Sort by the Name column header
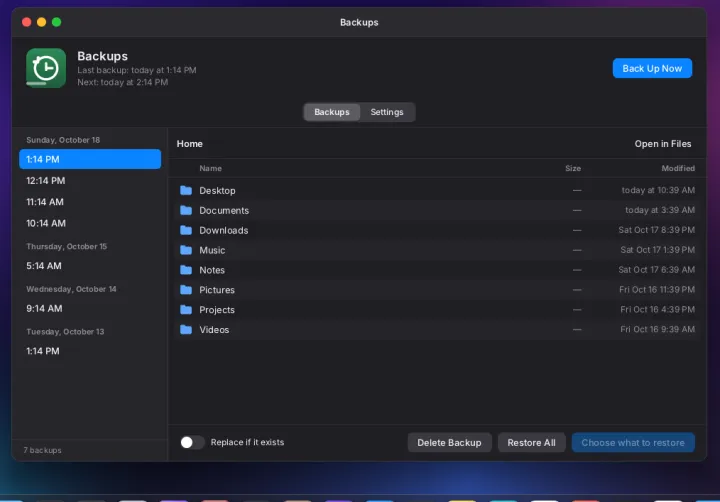Viewport: 720px width, 502px height. point(210,169)
